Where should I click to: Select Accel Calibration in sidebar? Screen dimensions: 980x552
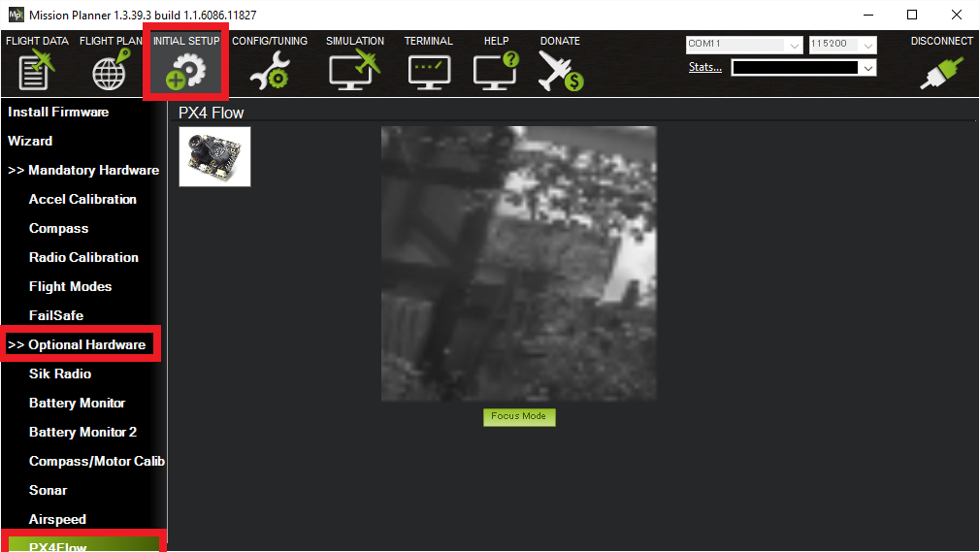coord(82,199)
